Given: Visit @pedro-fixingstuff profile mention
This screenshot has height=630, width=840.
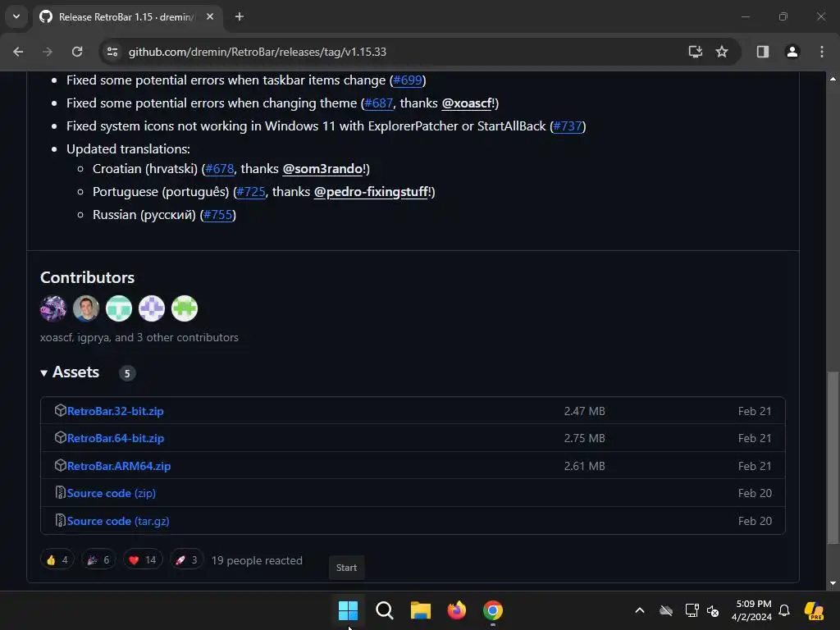Looking at the screenshot, I should tap(372, 192).
